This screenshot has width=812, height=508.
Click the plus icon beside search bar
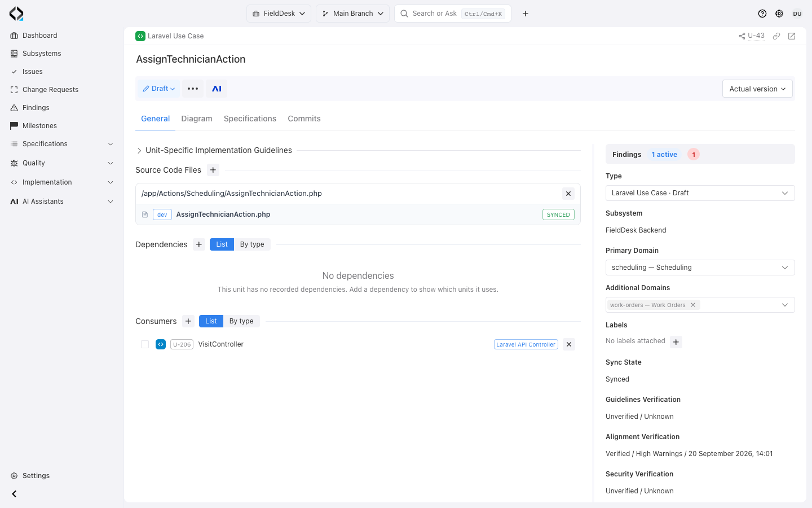click(x=526, y=14)
